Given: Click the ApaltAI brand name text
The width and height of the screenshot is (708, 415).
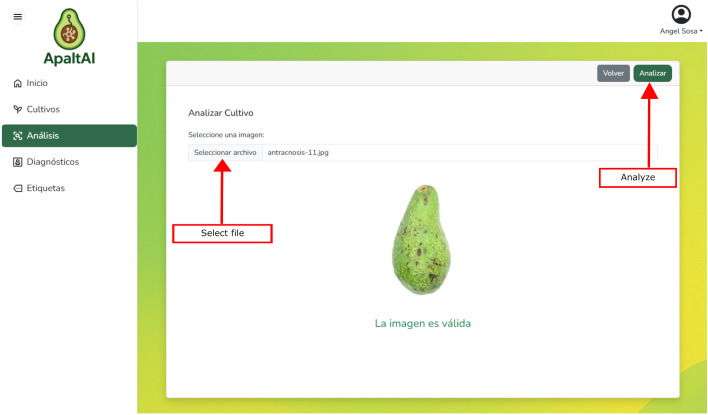Looking at the screenshot, I should pos(69,58).
